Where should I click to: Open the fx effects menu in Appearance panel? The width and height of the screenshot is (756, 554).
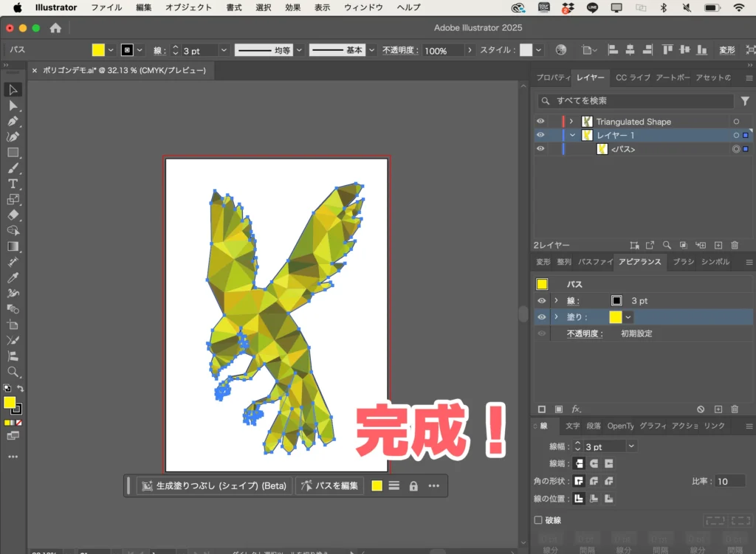pos(576,409)
